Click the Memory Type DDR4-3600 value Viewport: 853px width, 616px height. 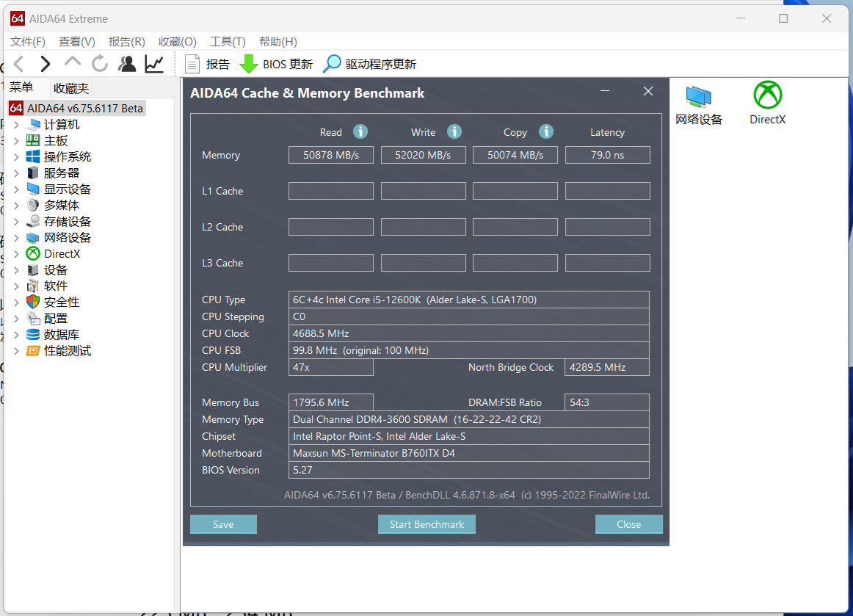469,419
